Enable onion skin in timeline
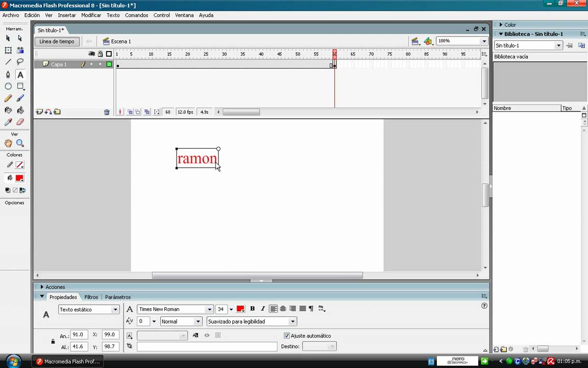This screenshot has width=588, height=368. point(130,112)
